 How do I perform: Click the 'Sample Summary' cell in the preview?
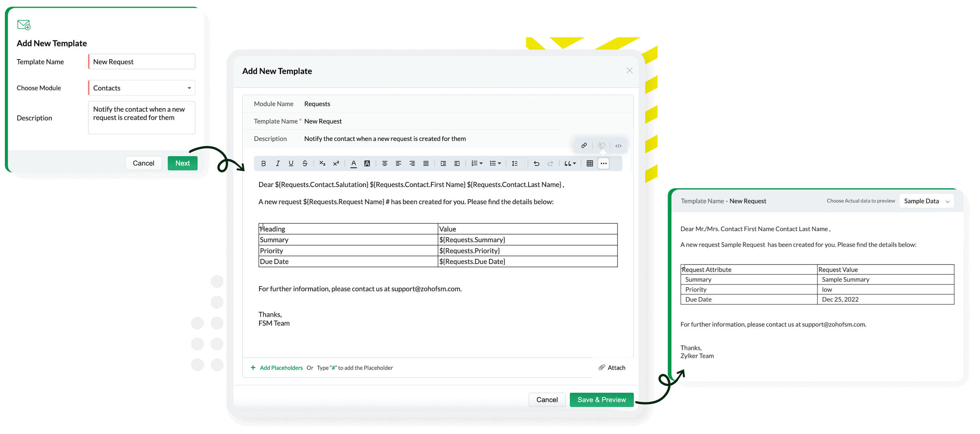pos(886,279)
